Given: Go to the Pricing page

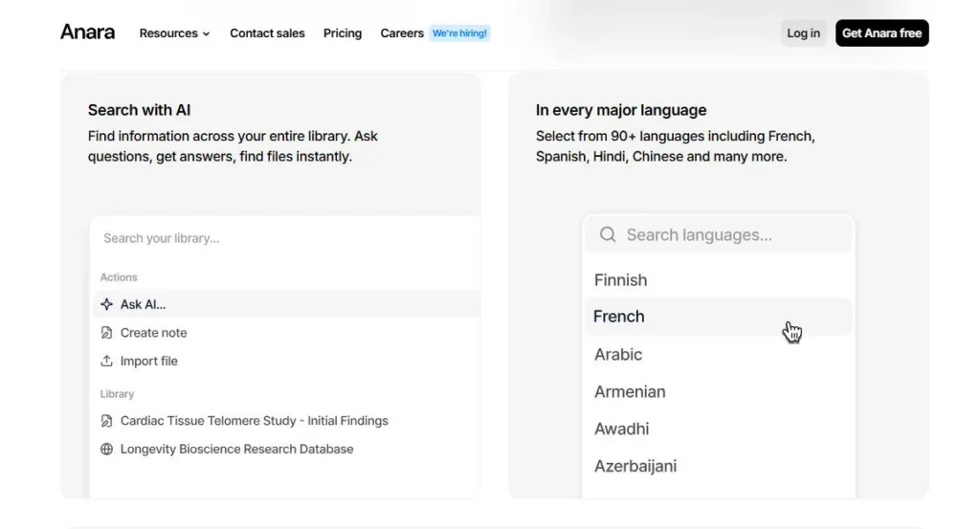Looking at the screenshot, I should click(x=342, y=33).
